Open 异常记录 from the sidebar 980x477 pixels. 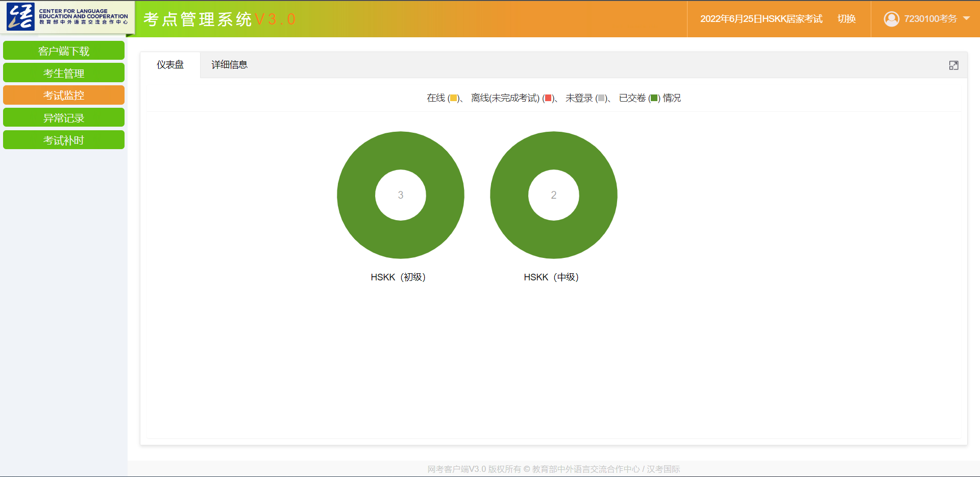(64, 118)
